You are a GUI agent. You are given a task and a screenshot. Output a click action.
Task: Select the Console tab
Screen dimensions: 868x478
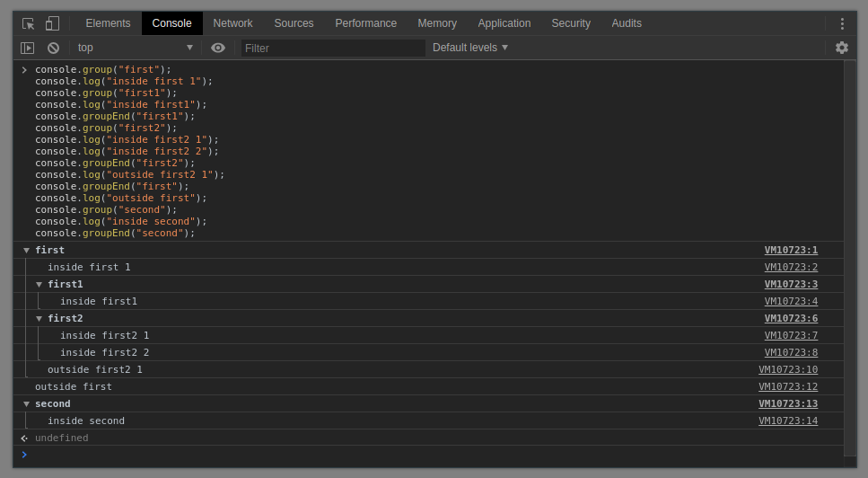(x=171, y=23)
